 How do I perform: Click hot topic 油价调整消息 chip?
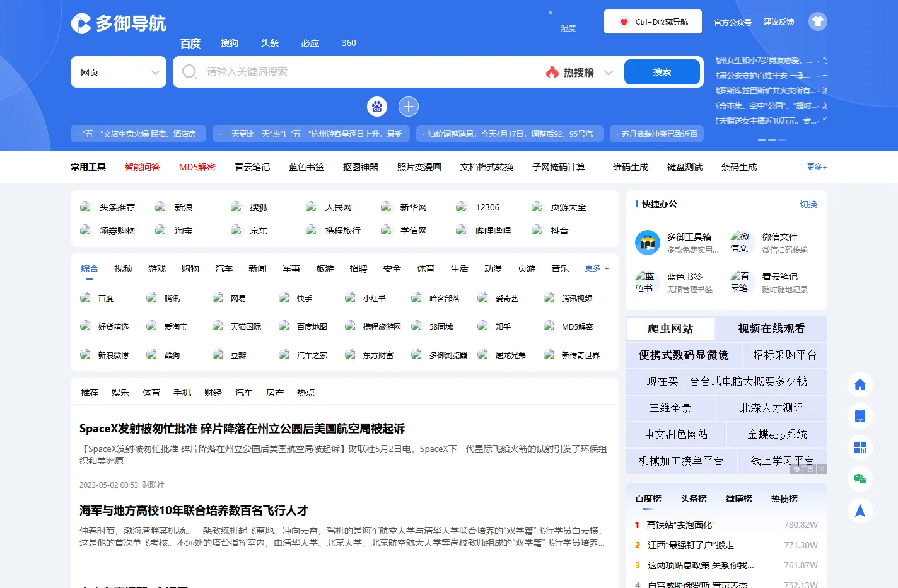pos(508,134)
